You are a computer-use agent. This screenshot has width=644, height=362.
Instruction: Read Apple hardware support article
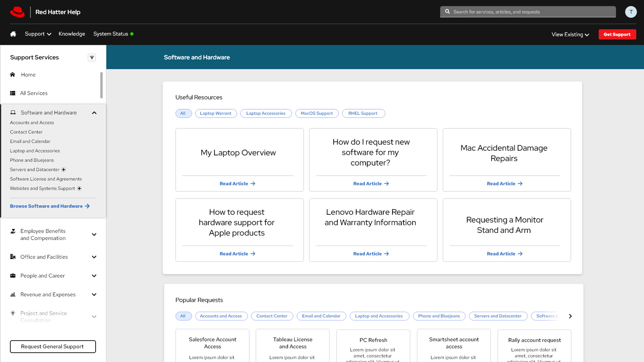click(x=237, y=254)
